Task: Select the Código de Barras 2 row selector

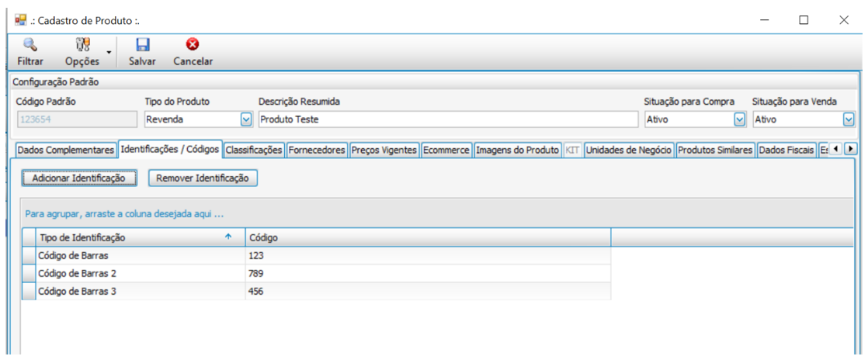Action: pos(28,273)
